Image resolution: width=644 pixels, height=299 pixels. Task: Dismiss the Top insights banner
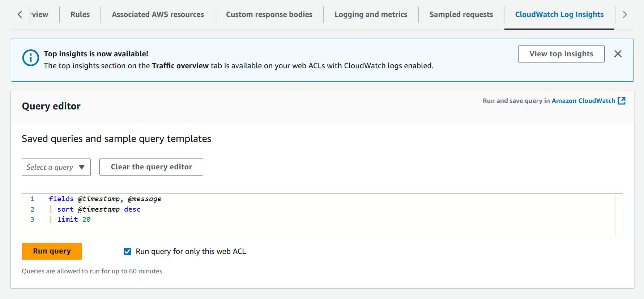click(618, 54)
